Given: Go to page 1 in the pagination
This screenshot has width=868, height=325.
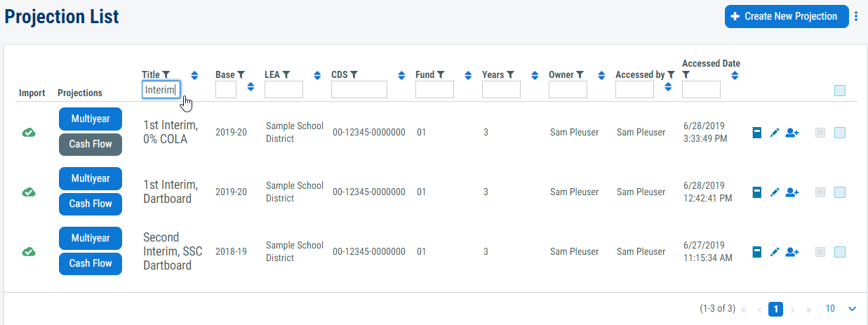Looking at the screenshot, I should 775,309.
